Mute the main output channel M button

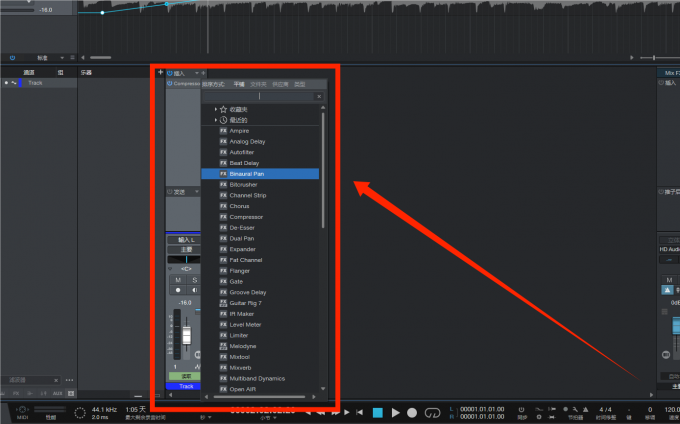pyautogui.click(x=669, y=280)
